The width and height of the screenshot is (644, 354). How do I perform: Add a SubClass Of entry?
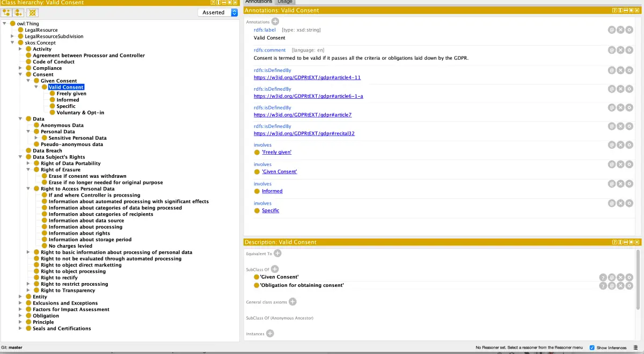(275, 269)
